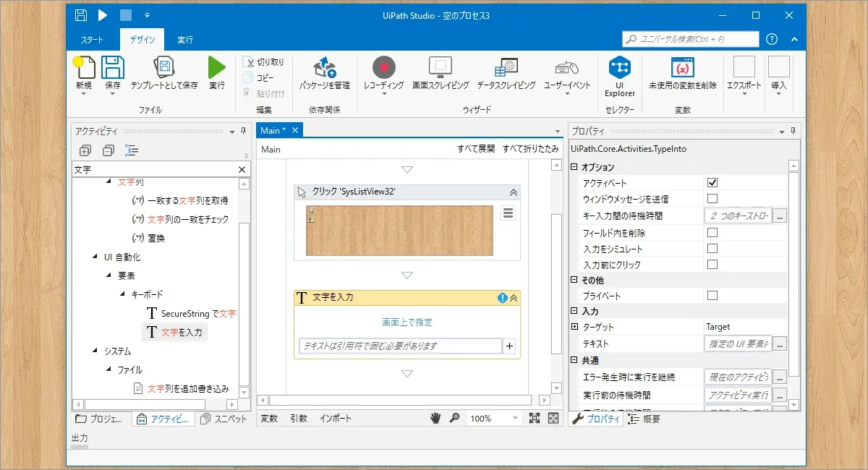Click the text input field in 文字を入力 activity
This screenshot has height=470, width=868.
tap(400, 346)
